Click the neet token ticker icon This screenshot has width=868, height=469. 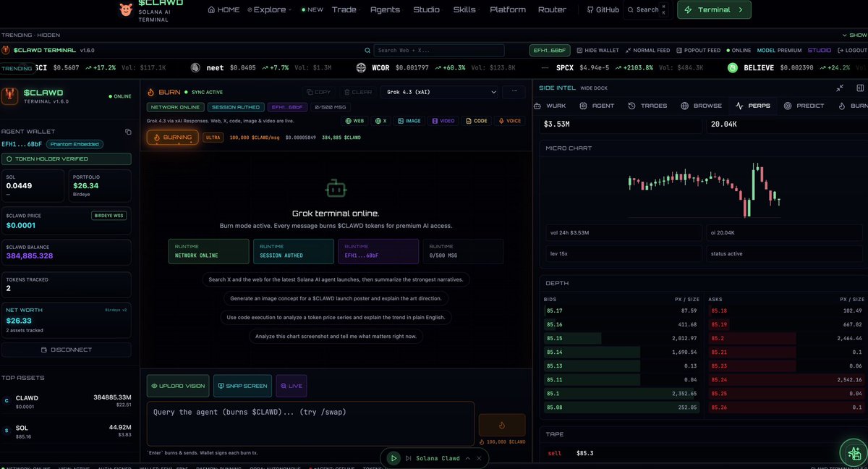(x=195, y=67)
